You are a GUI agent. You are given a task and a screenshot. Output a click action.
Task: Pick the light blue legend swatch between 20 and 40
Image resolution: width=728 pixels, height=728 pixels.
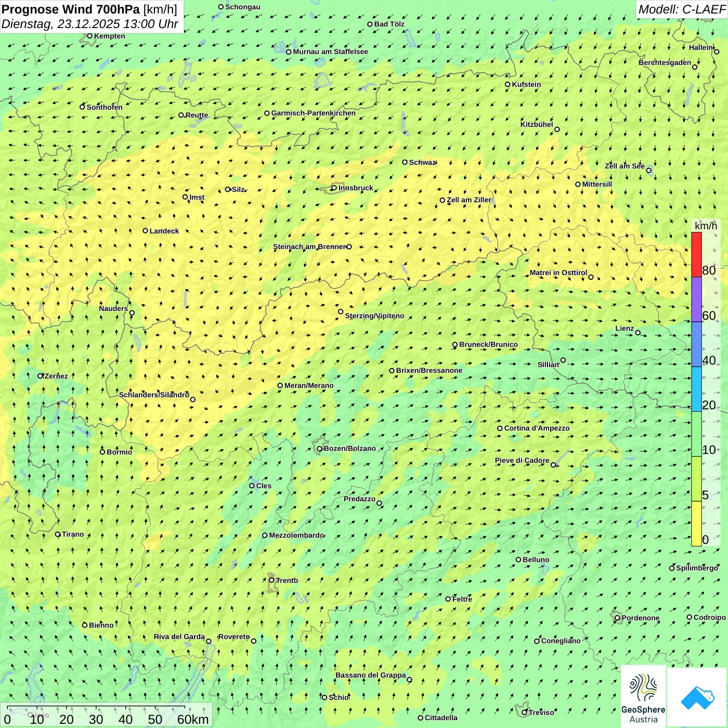tap(696, 389)
